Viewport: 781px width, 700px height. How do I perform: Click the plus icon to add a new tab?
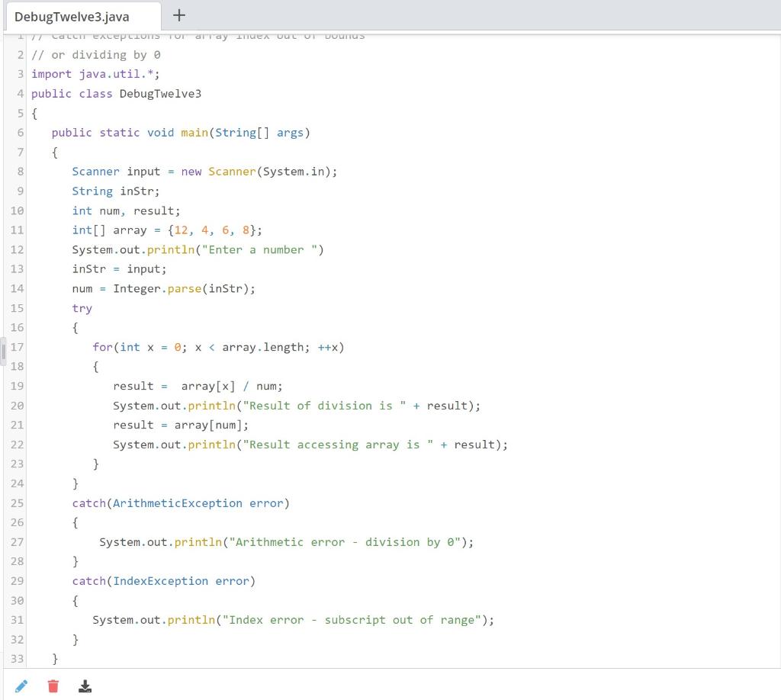click(x=179, y=14)
